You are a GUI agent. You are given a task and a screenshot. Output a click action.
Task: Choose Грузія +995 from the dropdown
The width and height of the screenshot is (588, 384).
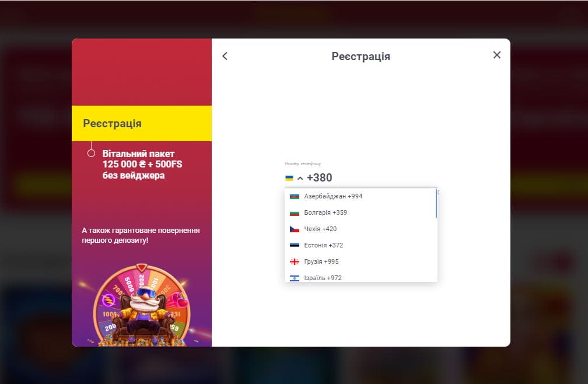tap(321, 262)
